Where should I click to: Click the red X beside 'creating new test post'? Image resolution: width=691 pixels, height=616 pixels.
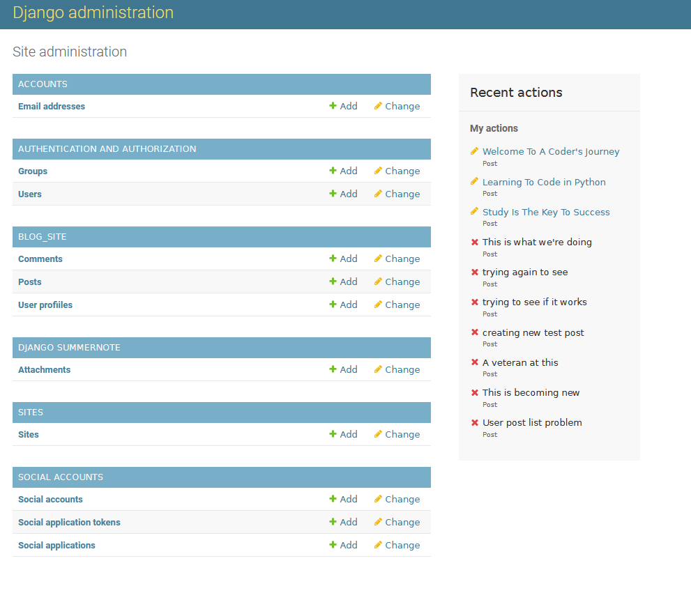[x=475, y=332]
